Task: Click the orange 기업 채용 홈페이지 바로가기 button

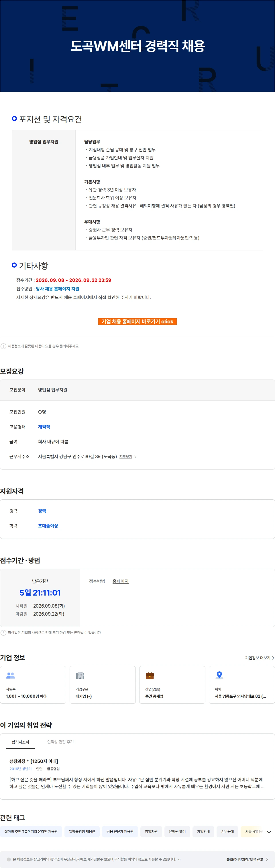Action: pos(137,321)
